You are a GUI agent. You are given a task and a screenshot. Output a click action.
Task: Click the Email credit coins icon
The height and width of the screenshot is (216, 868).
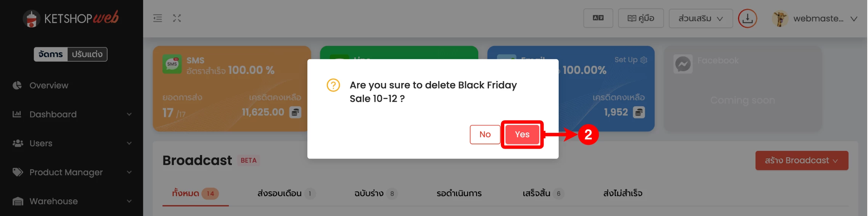click(639, 112)
